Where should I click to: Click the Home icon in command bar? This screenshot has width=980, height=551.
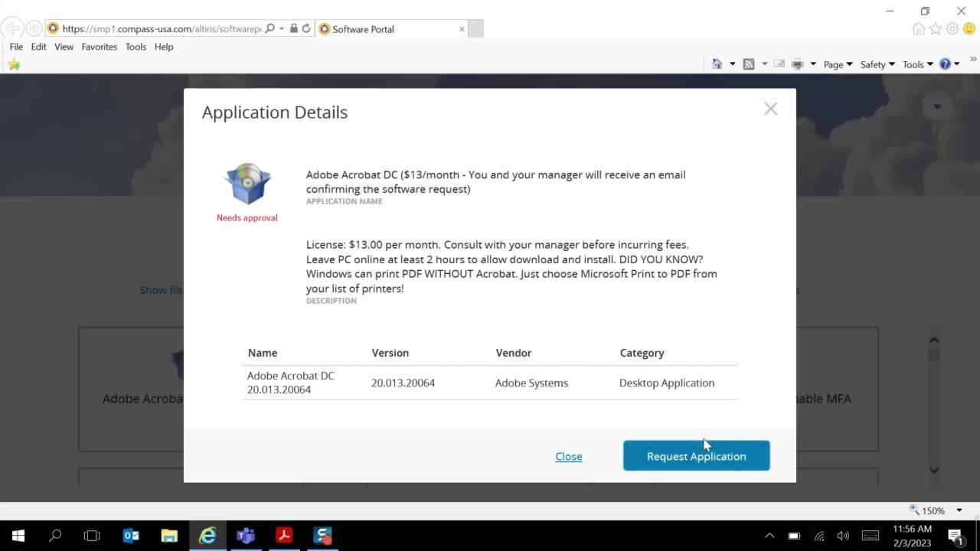[717, 64]
